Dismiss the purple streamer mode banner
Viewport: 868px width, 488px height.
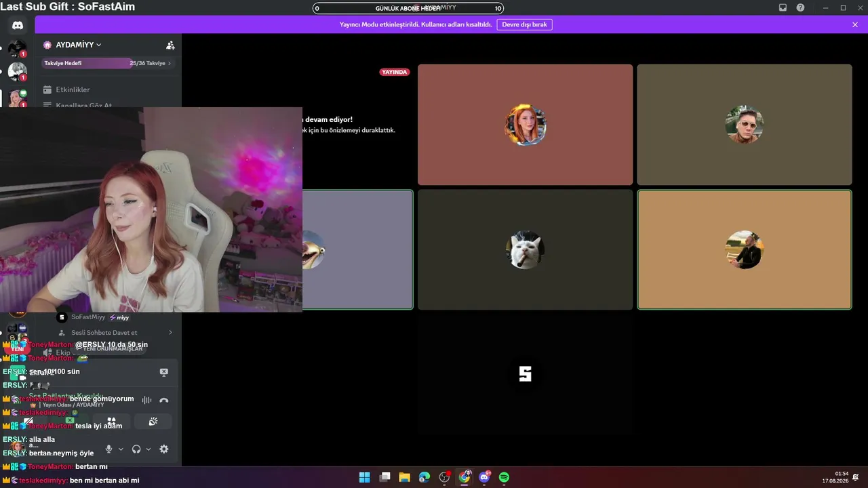(x=855, y=24)
